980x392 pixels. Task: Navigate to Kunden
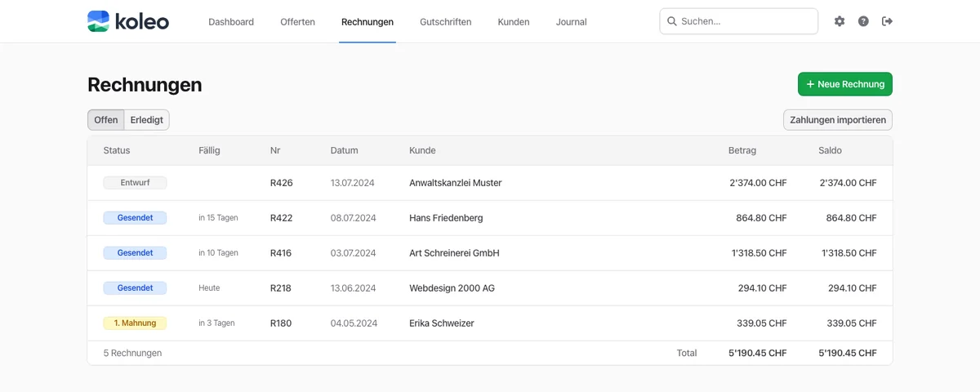coord(514,22)
